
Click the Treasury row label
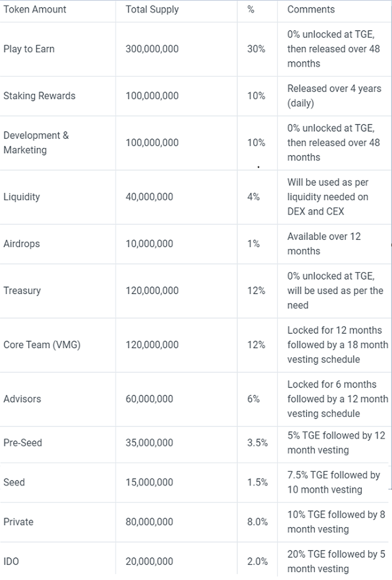[22, 291]
